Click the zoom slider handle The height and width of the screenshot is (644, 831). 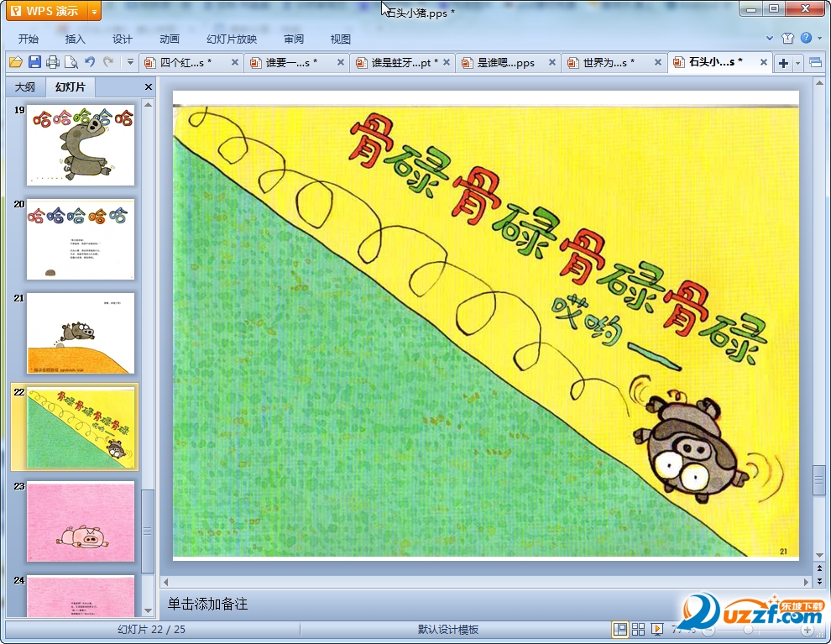coord(748,631)
